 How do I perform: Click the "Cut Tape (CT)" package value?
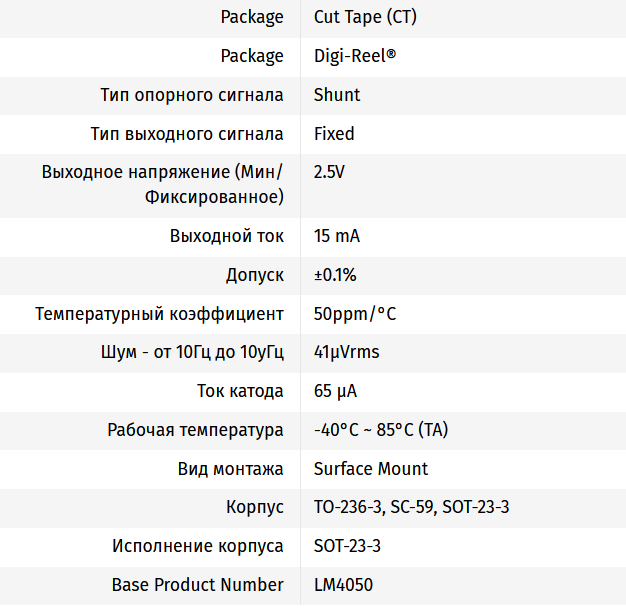(361, 17)
